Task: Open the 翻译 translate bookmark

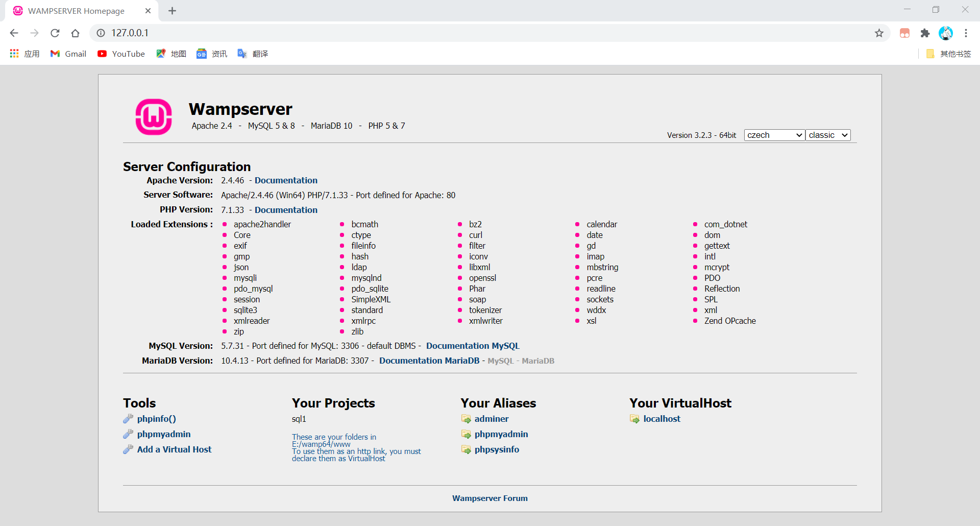Action: 253,54
